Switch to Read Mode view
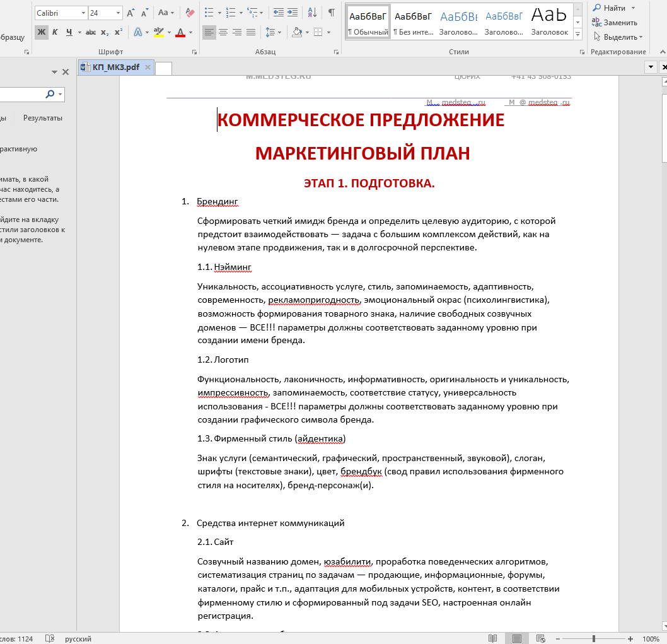The height and width of the screenshot is (644, 667). click(492, 638)
